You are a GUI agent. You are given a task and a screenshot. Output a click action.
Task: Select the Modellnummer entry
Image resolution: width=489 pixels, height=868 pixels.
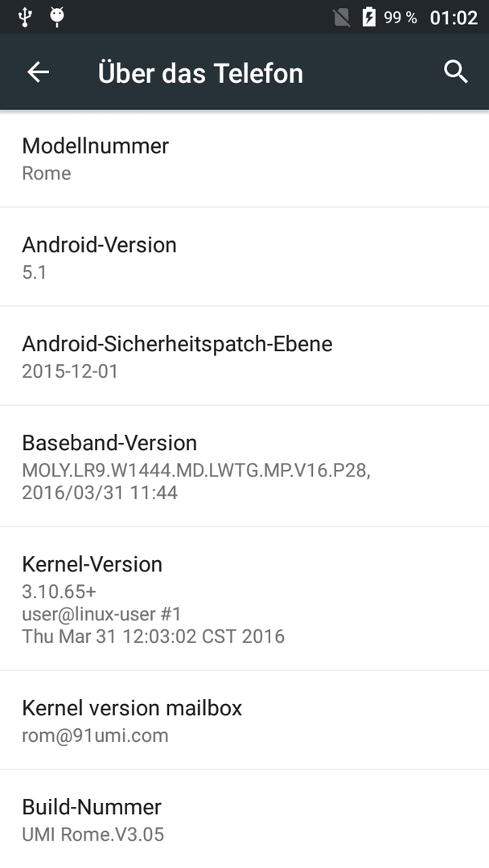pos(244,159)
